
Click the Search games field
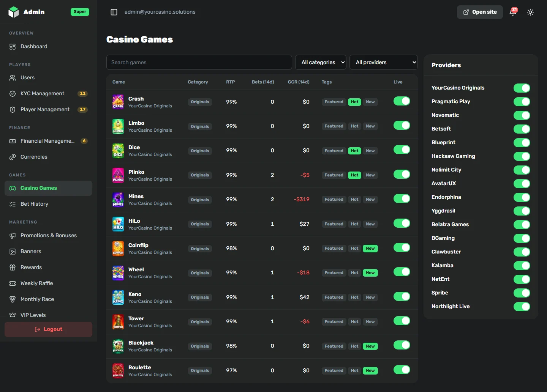pos(199,62)
